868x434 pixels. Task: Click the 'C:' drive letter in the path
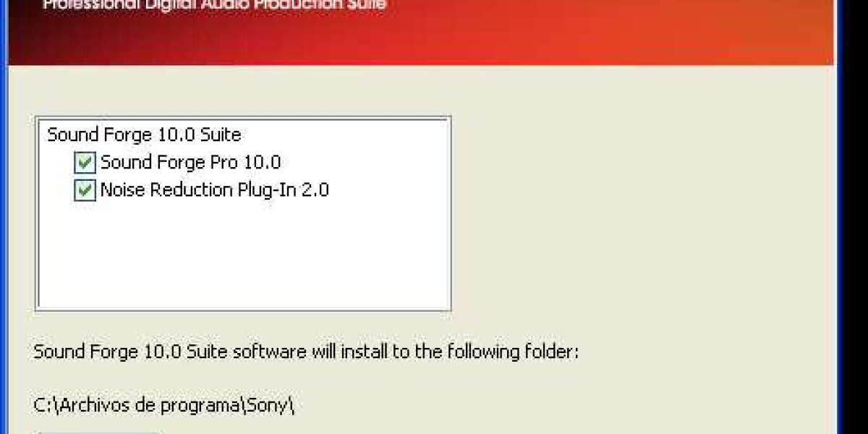coord(40,406)
